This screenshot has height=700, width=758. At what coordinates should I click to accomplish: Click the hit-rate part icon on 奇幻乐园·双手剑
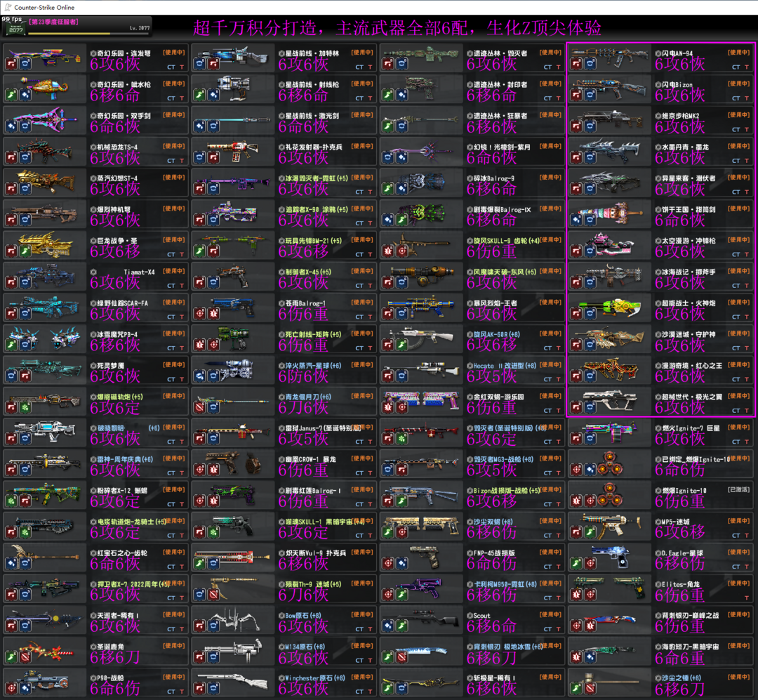click(12, 126)
